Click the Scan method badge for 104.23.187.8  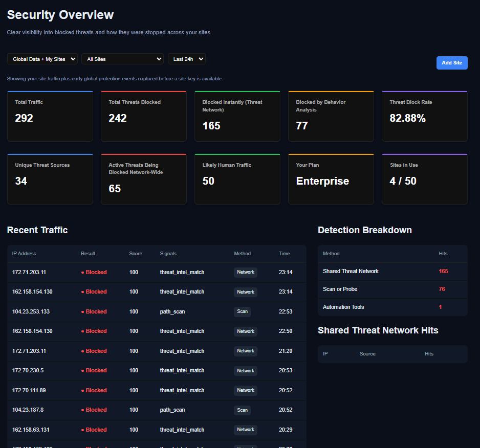(242, 410)
